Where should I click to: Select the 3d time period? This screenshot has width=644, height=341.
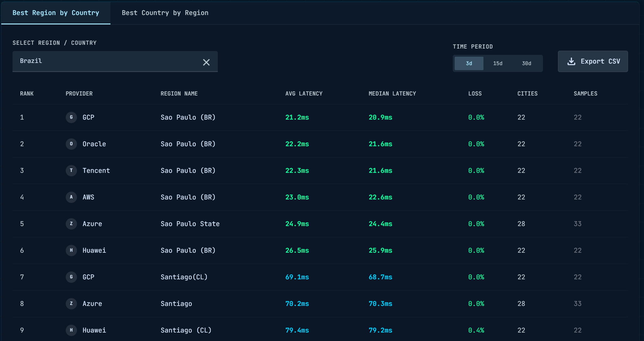[469, 63]
